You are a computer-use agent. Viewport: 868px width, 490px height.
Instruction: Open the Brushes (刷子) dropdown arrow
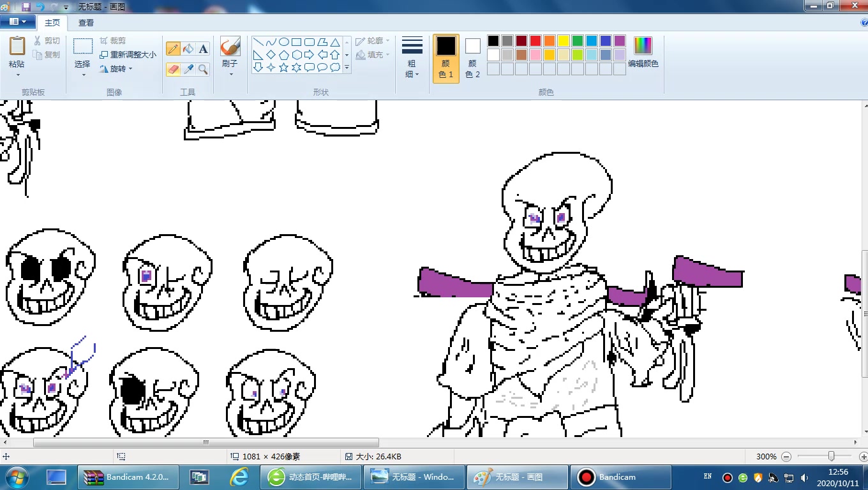[x=230, y=74]
